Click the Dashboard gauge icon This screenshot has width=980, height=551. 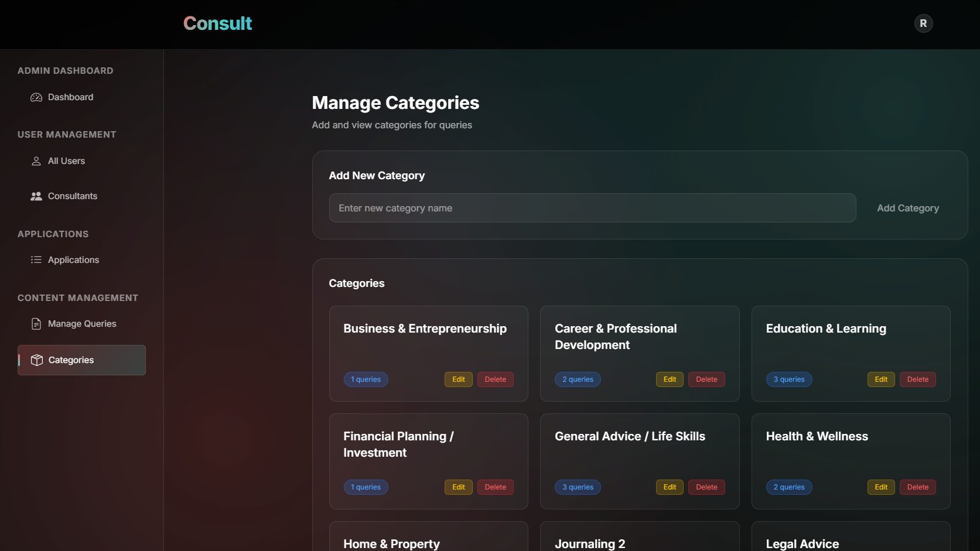pyautogui.click(x=36, y=97)
